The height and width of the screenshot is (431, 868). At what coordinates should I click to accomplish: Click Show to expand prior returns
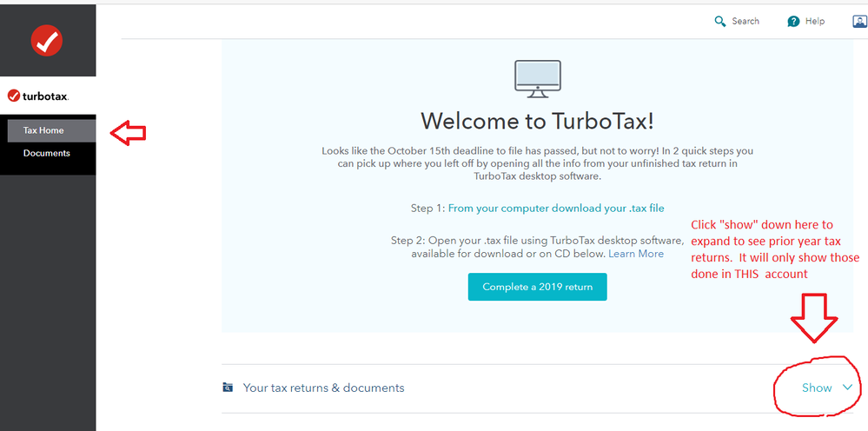click(x=816, y=388)
